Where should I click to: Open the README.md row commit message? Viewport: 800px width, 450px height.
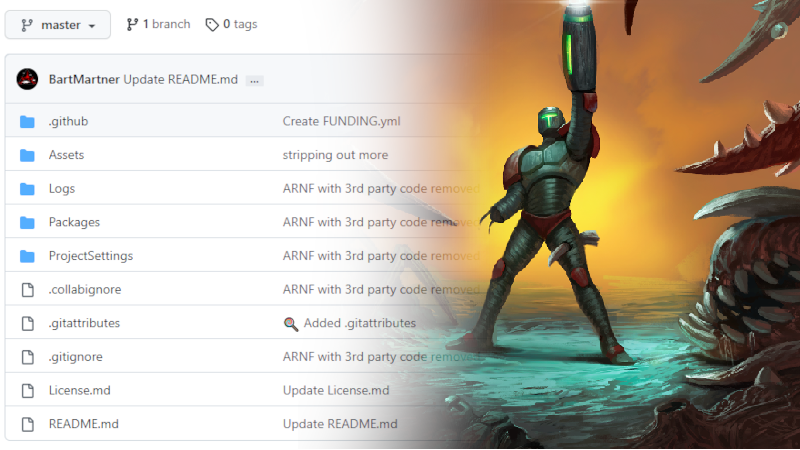[x=340, y=424]
